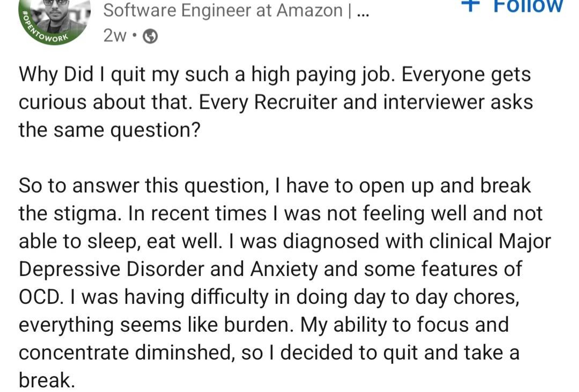579x392 pixels.
Task: Click the text 'Every Recruiter and interviewer asks'
Action: (x=366, y=102)
